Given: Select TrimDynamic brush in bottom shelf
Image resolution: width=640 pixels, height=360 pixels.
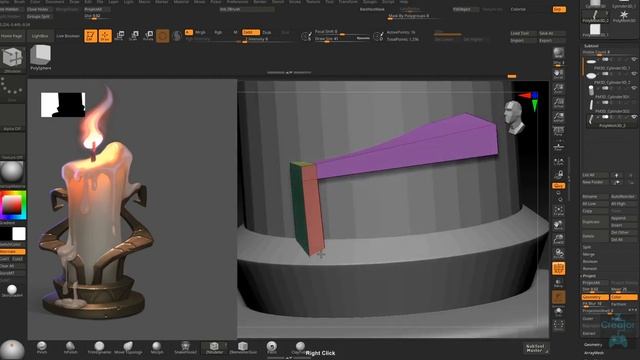Looking at the screenshot, I should click(99, 348).
